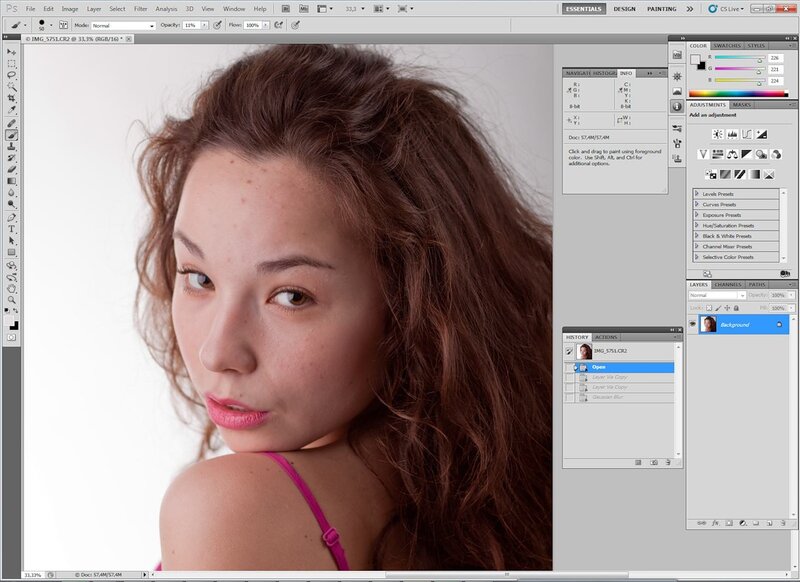Click the Painting workspace button
The height and width of the screenshot is (582, 800).
(x=662, y=9)
